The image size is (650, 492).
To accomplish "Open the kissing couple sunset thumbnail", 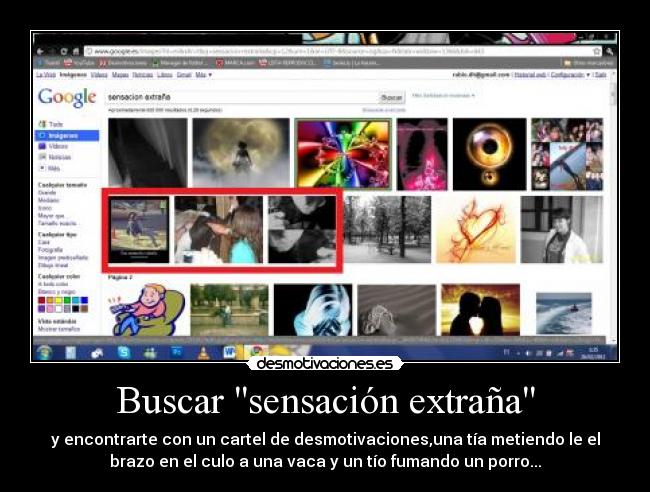I will point(480,309).
